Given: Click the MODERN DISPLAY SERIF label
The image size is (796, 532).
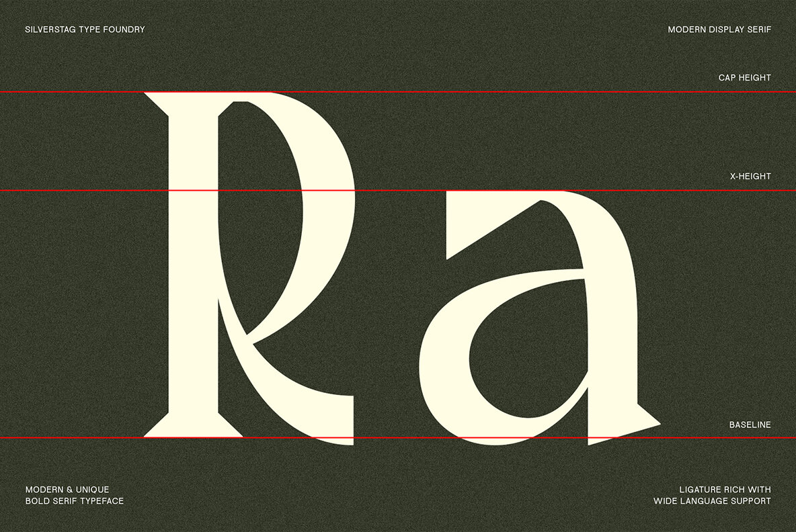Looking at the screenshot, I should coord(719,30).
